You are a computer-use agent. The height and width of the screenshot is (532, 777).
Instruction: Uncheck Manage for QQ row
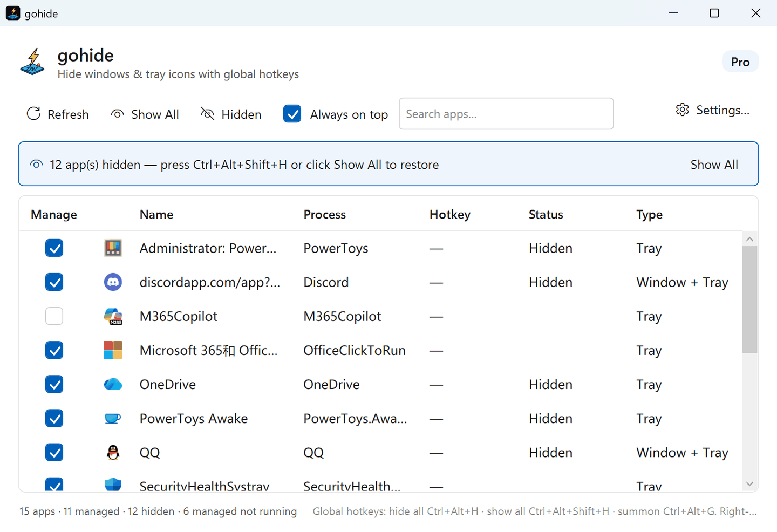tap(54, 452)
